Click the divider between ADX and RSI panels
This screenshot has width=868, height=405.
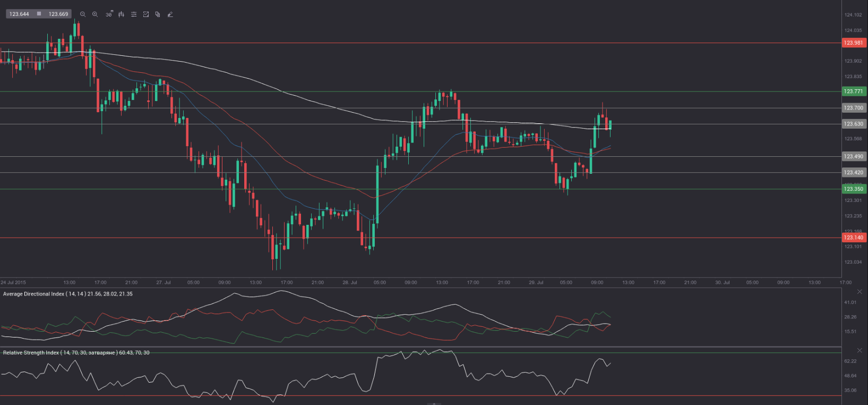tap(420, 347)
